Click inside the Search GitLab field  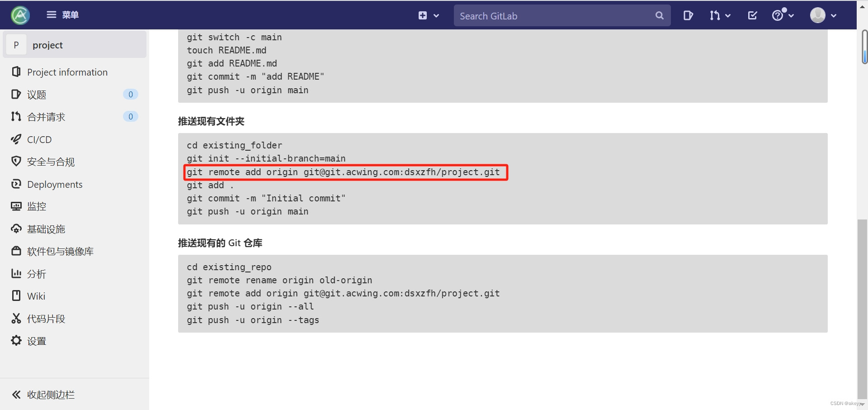pyautogui.click(x=542, y=15)
